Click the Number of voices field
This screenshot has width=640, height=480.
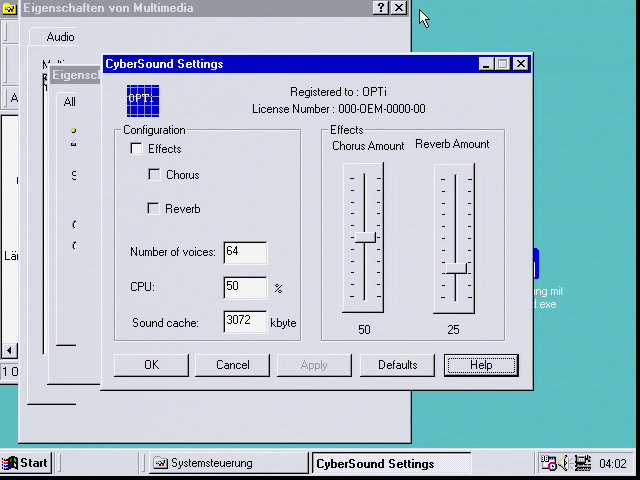tap(245, 252)
